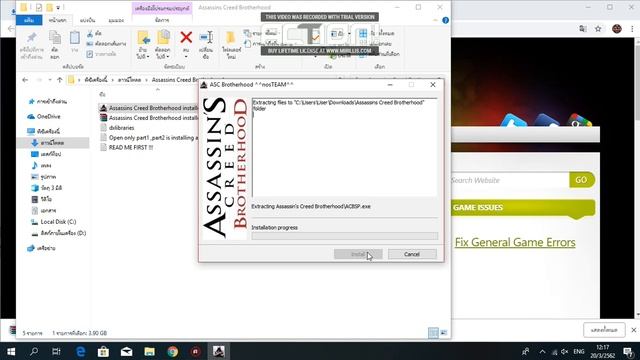The width and height of the screenshot is (640, 360).
Task: Open the View ribbon tab
Action: [x=116, y=20]
